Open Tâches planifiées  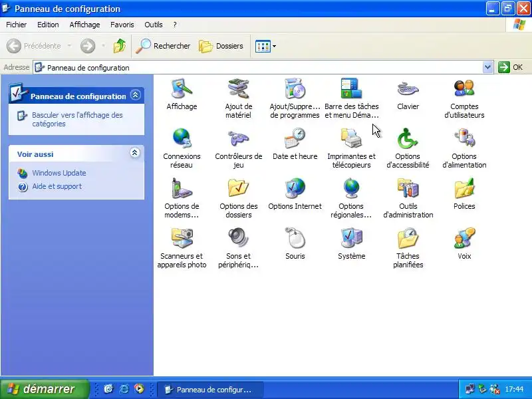(408, 248)
